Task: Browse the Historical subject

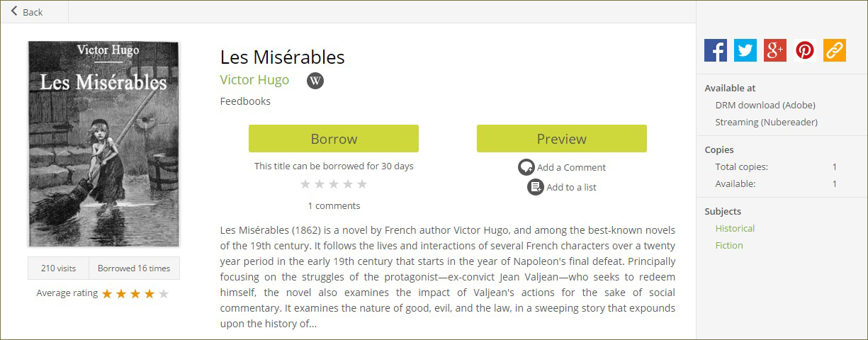Action: [x=735, y=228]
